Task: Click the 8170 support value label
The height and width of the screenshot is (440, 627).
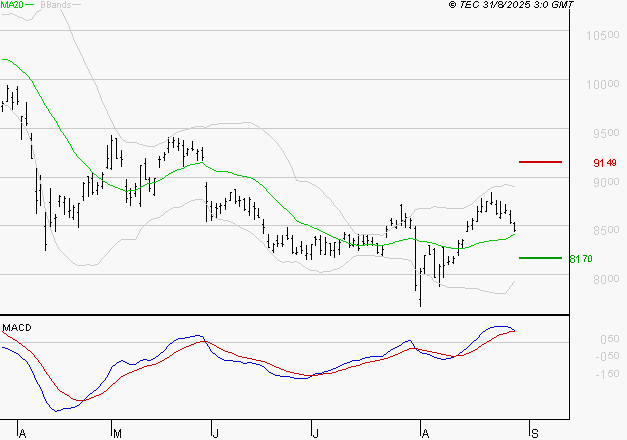Action: coord(581,259)
